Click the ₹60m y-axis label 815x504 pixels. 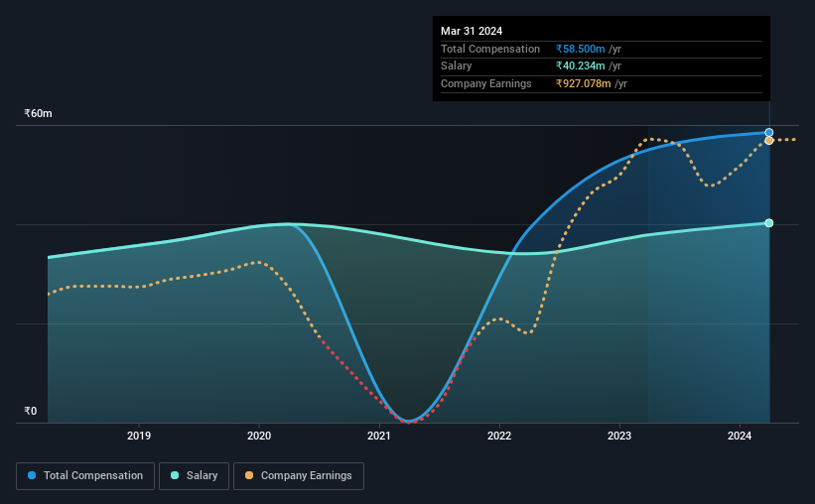coord(38,113)
